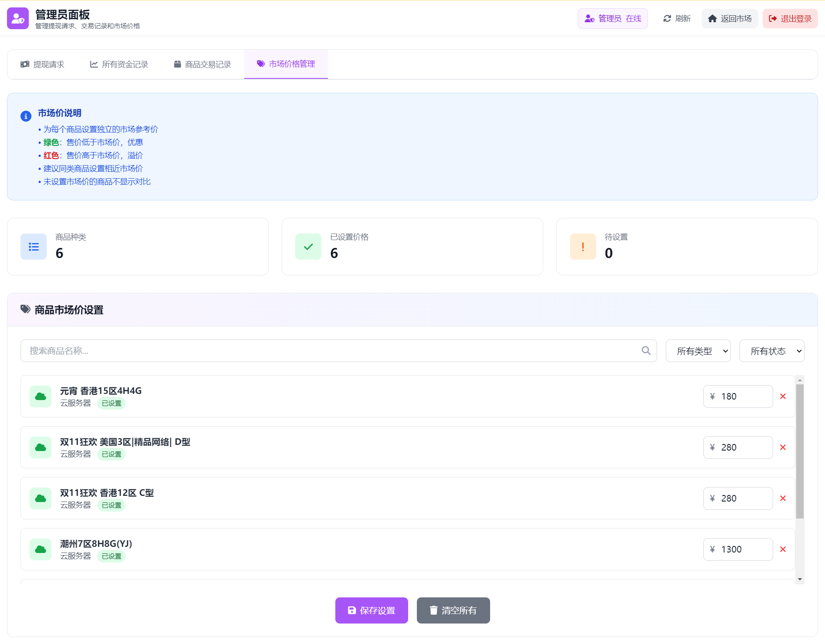Open the 所有状态 dropdown
The height and width of the screenshot is (644, 825).
click(x=772, y=351)
